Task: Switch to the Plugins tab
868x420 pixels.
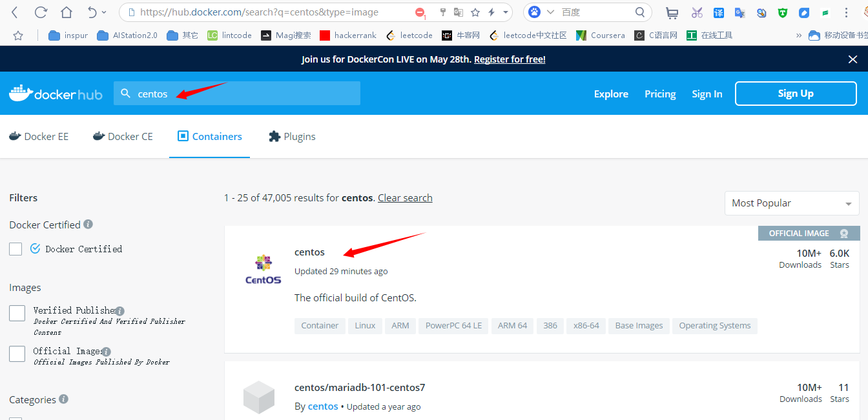Action: click(x=292, y=137)
